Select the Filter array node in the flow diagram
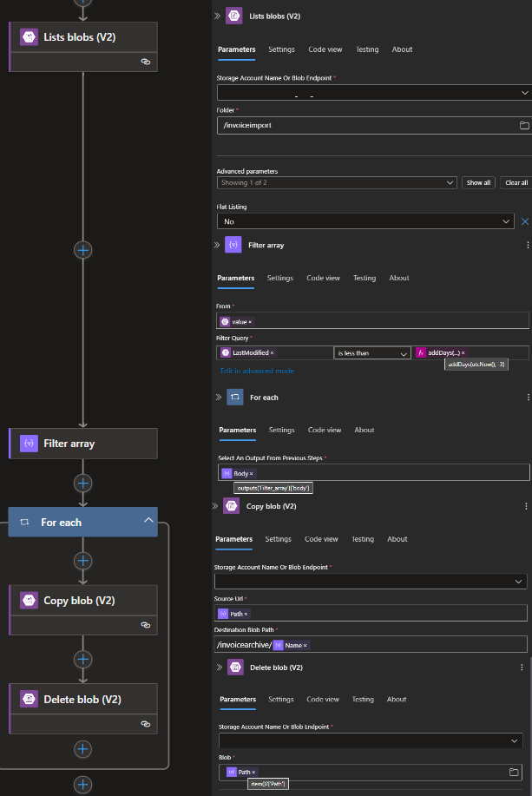The height and width of the screenshot is (796, 532). (82, 443)
